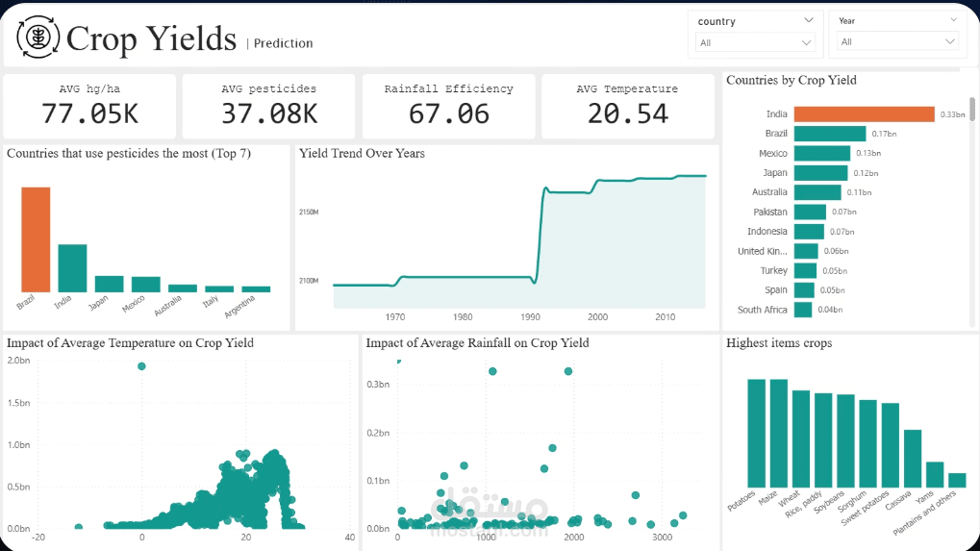Click the Sorghum crops bar
This screenshot has width=980, height=551.
coord(868,444)
